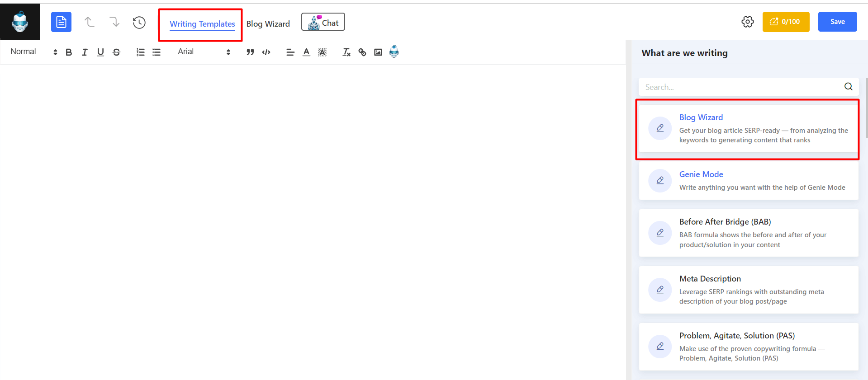The width and height of the screenshot is (868, 380).
Task: Click the "Leverage SERP rankings" description text
Action: 752,296
